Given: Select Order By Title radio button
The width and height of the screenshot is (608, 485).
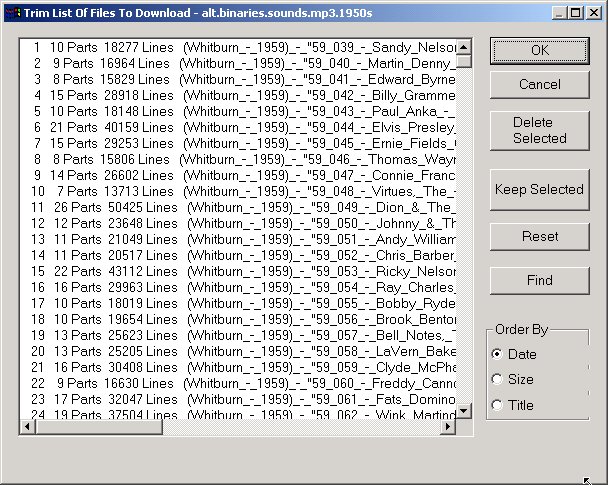Looking at the screenshot, I should 513,405.
